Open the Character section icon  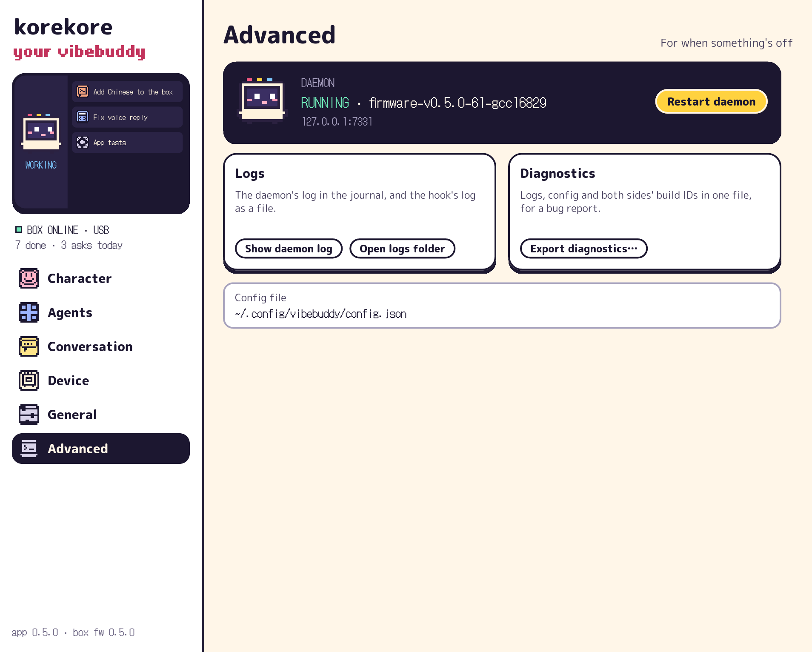(29, 278)
